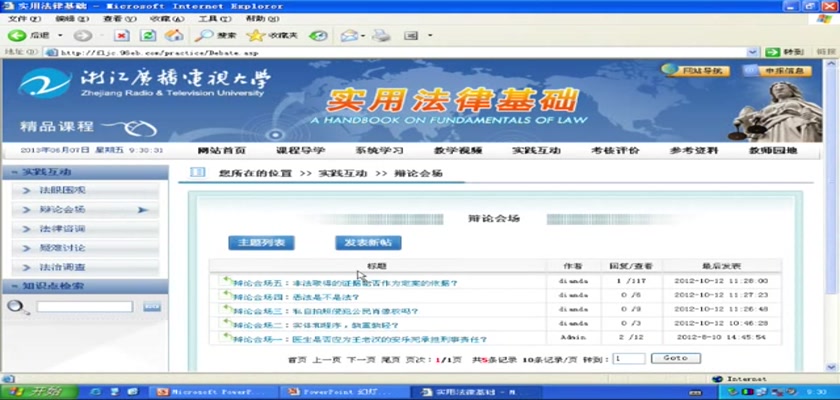Click the Mail envelope toolbar icon

tap(347, 35)
